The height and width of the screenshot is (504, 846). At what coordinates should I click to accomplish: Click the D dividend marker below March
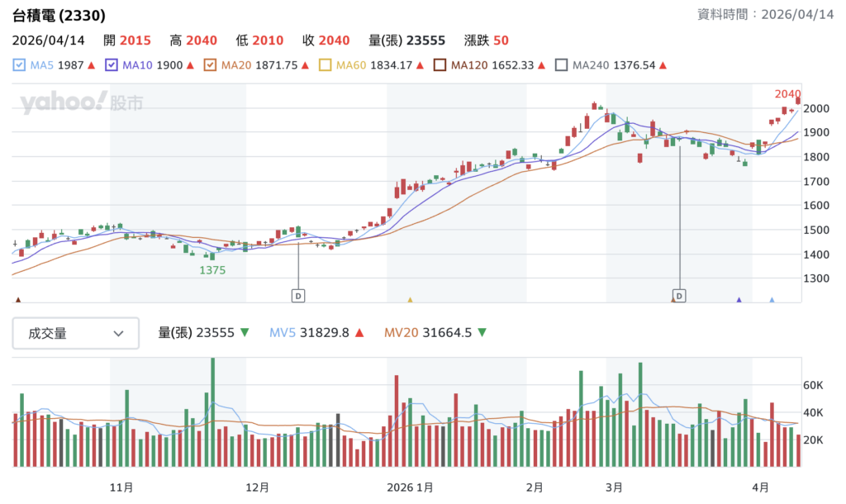click(677, 294)
